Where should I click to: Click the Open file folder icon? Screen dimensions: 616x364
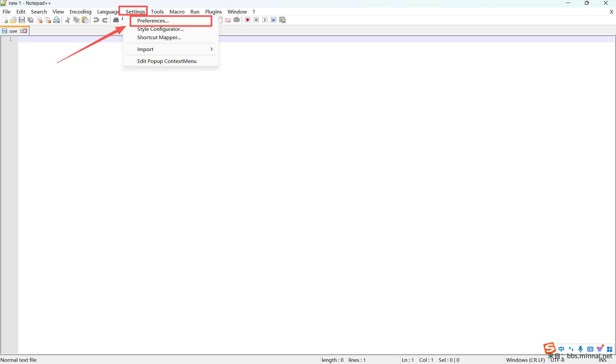[13, 20]
